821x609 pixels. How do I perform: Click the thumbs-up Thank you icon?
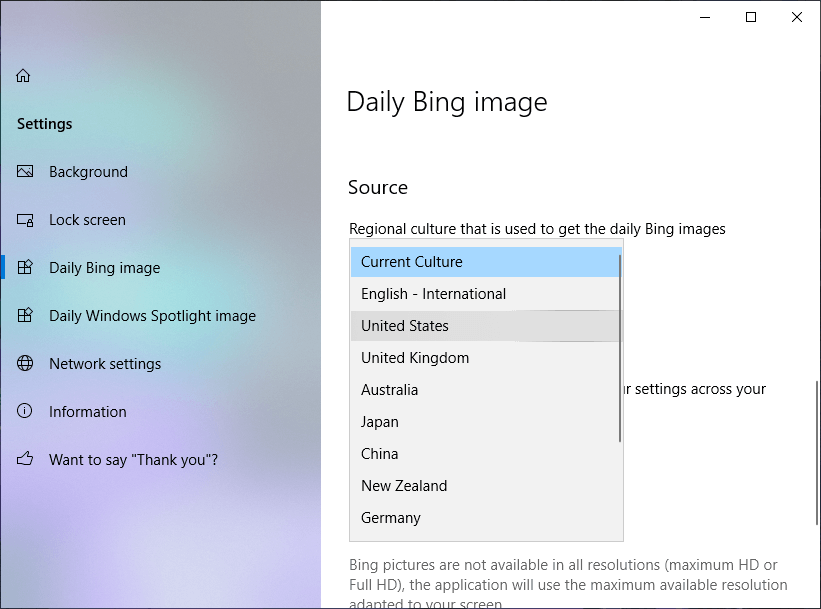[26, 460]
